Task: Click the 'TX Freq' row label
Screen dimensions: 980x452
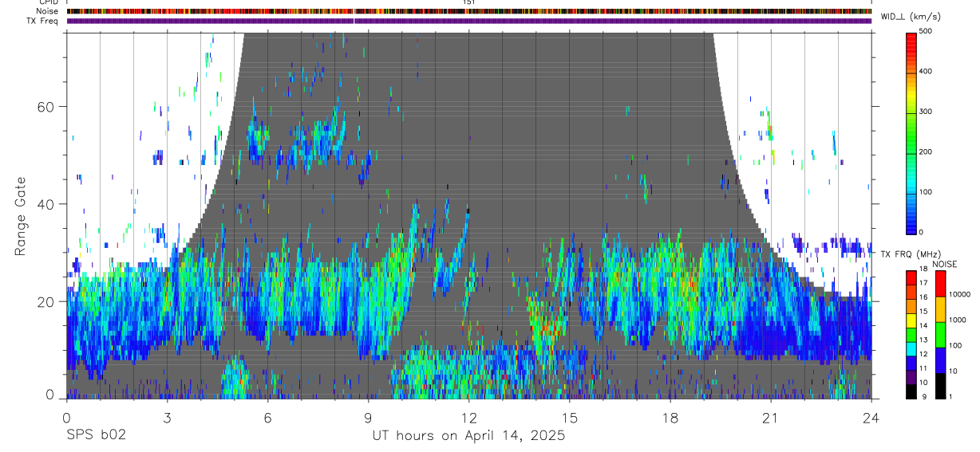Action: [x=42, y=21]
